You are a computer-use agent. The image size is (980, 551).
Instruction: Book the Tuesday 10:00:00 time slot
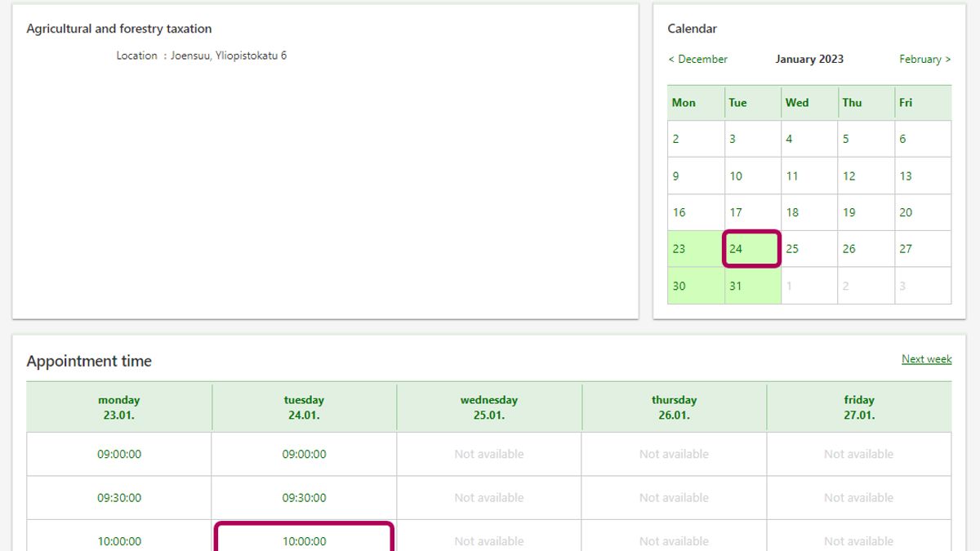click(304, 540)
